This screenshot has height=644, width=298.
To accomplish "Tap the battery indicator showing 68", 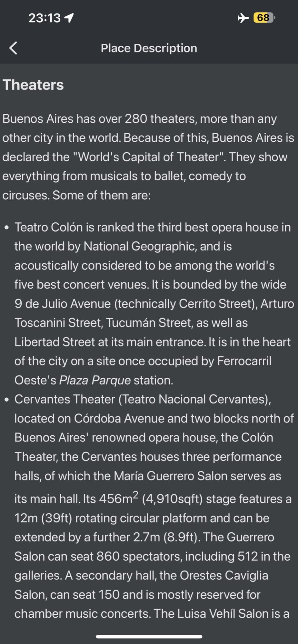I will (x=264, y=18).
